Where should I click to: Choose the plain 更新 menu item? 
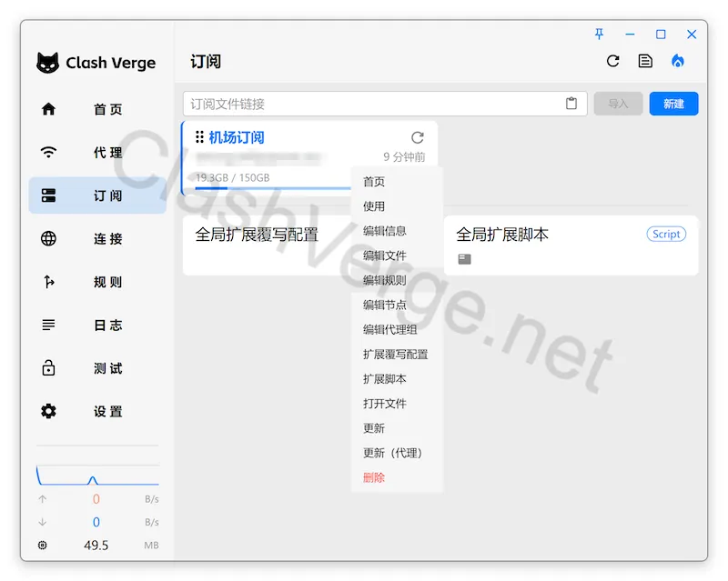pos(397,428)
